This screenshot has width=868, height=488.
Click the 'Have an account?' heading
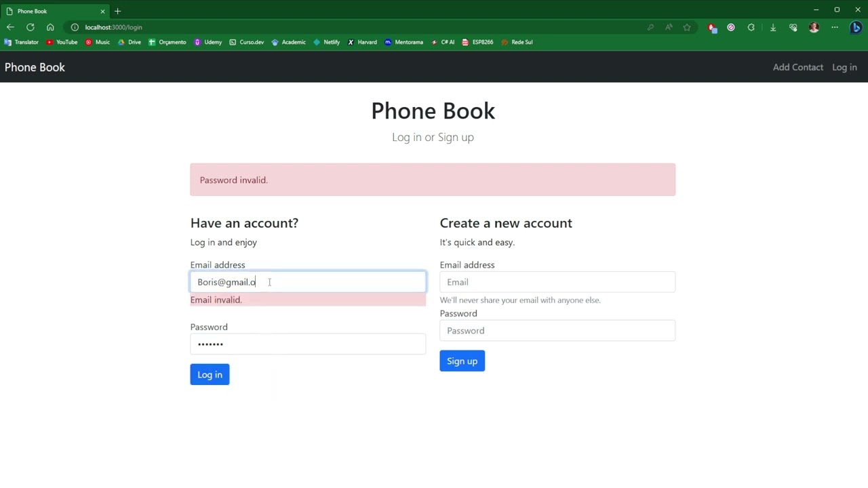(244, 223)
